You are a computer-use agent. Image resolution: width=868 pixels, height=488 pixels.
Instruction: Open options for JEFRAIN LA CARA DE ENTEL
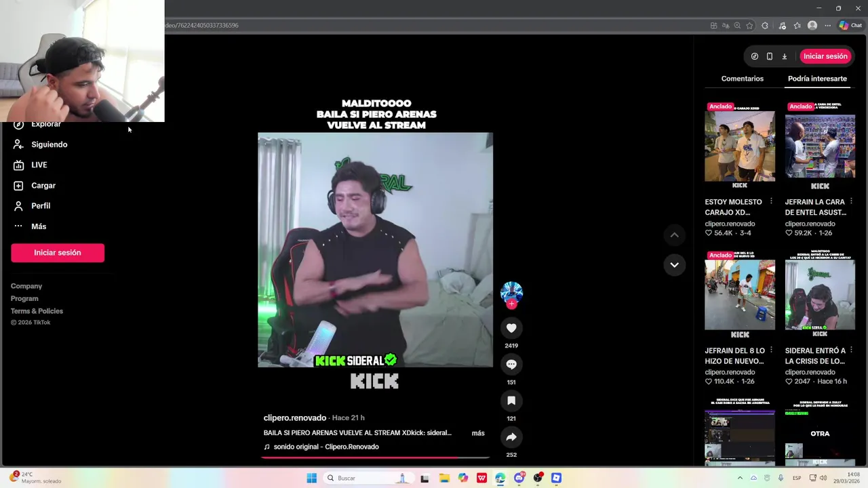[x=852, y=202]
